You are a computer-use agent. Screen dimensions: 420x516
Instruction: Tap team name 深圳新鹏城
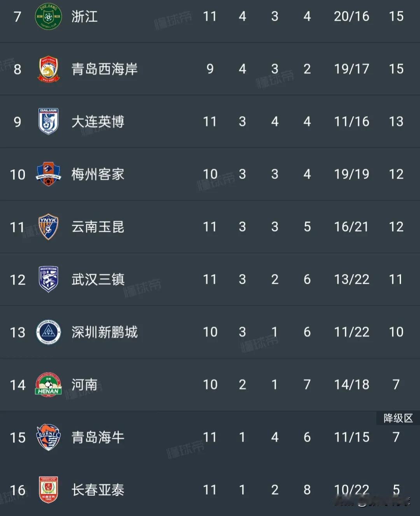pyautogui.click(x=105, y=332)
